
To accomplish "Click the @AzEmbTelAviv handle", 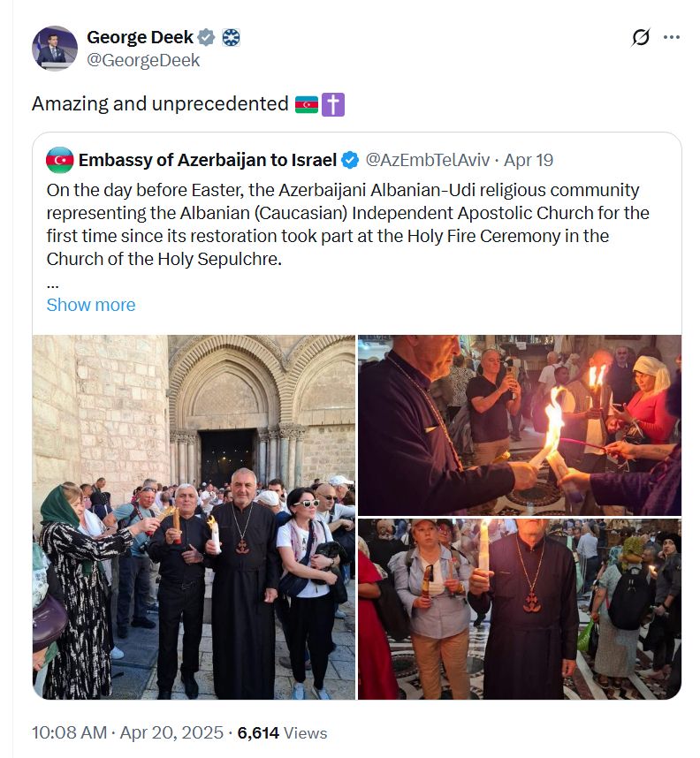I will click(428, 160).
